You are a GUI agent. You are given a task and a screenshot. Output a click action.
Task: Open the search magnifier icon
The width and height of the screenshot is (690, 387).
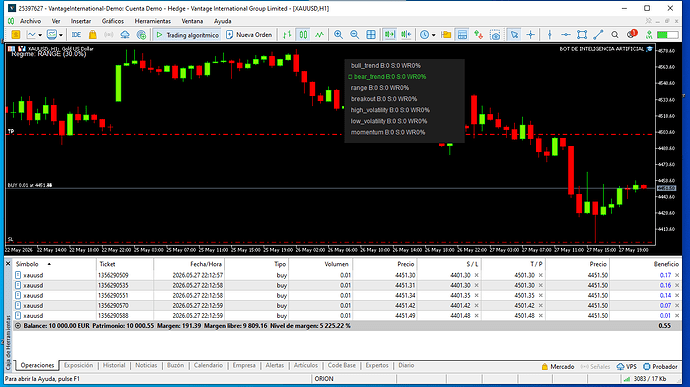coord(615,34)
